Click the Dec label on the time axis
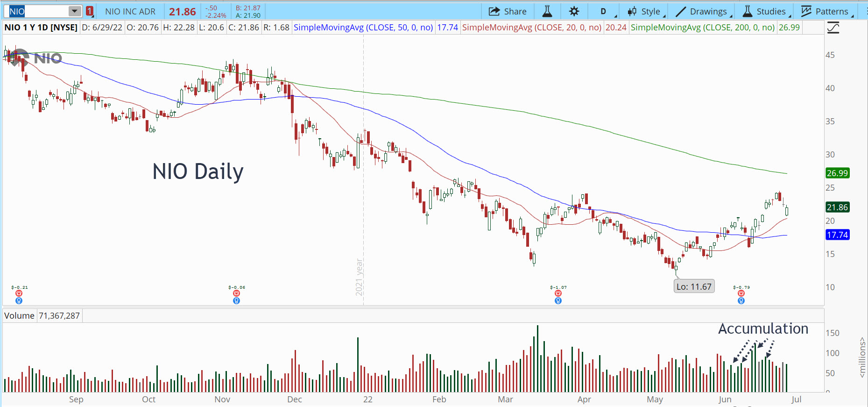Image resolution: width=868 pixels, height=407 pixels. (x=295, y=400)
